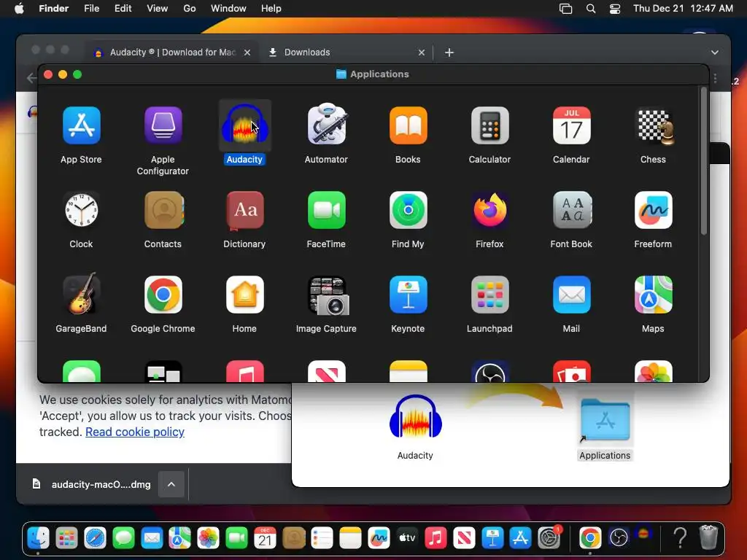
Task: Select the Maps app in Applications window
Action: pyautogui.click(x=653, y=295)
